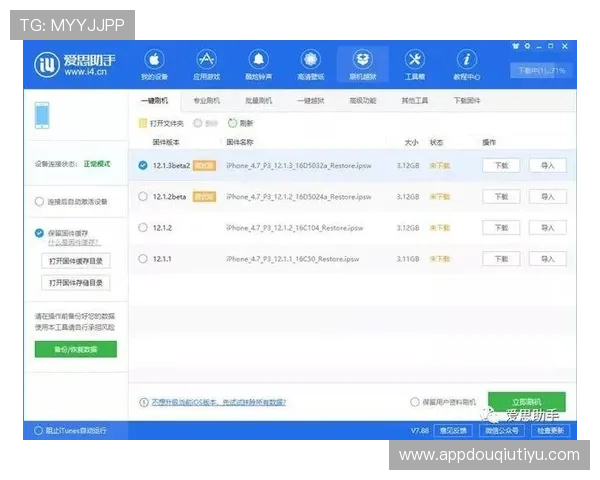Toggle 阻止iTunes自动运行 checkbox
Image resolution: width=600 pixels, height=480 pixels.
[38, 431]
